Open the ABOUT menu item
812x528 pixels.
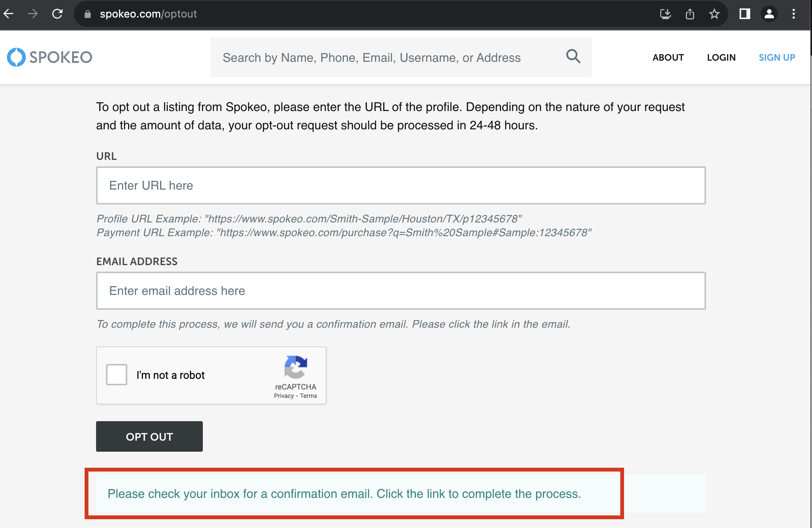[668, 57]
